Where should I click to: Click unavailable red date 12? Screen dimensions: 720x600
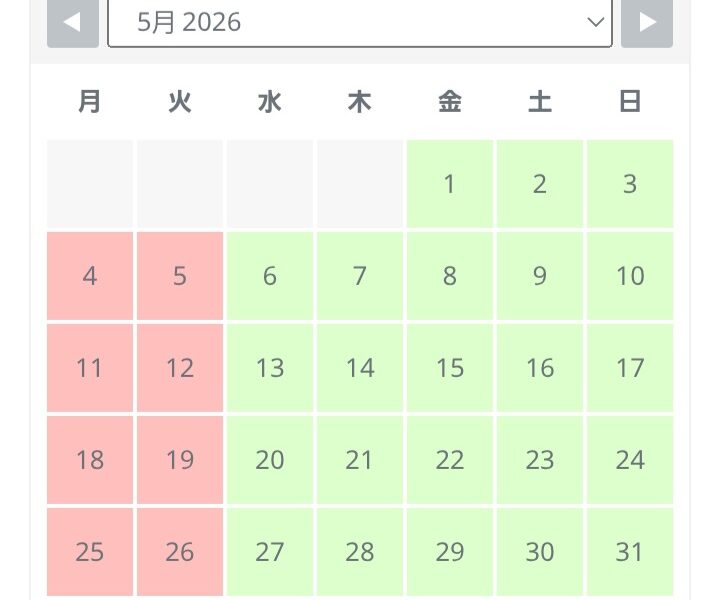click(x=180, y=368)
